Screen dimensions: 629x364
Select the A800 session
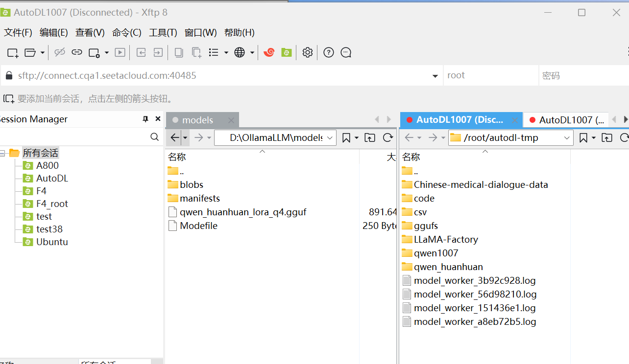(48, 166)
